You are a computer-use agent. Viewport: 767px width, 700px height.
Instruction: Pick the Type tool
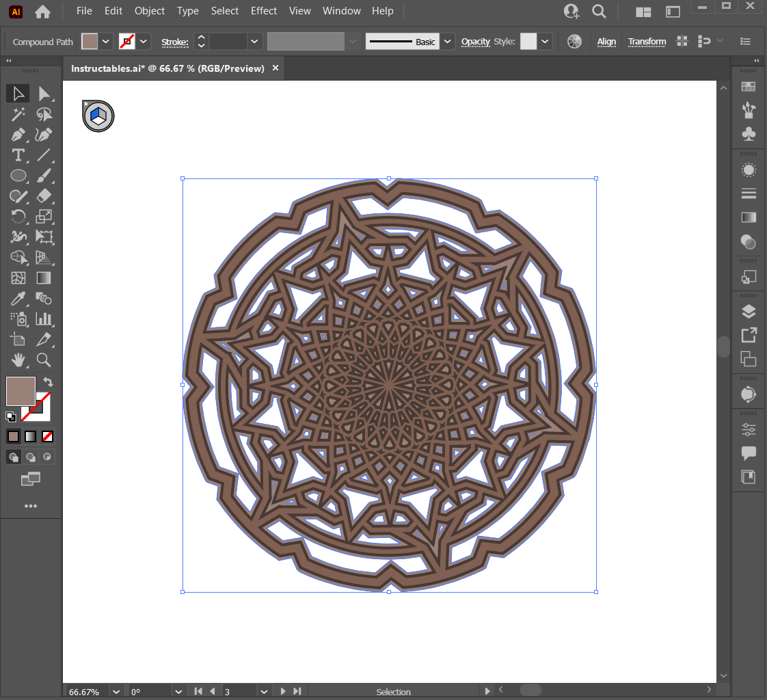point(18,156)
